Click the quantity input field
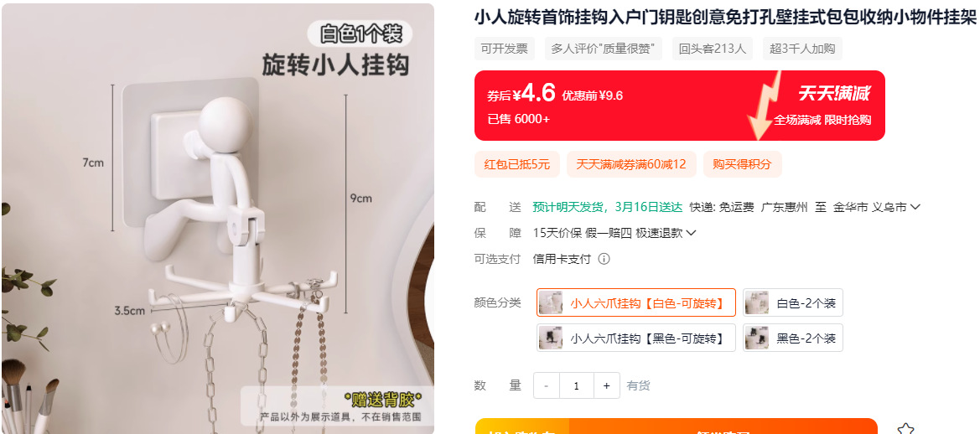The height and width of the screenshot is (434, 980). pyautogui.click(x=576, y=386)
